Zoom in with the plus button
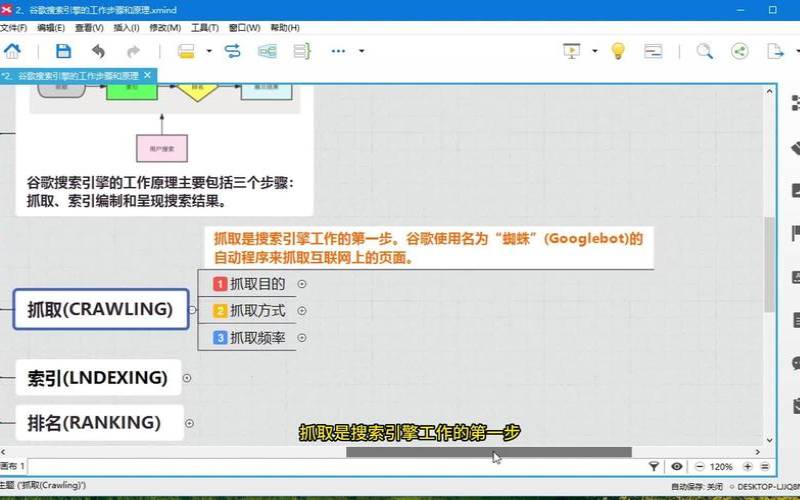The height and width of the screenshot is (500, 800). coord(747,466)
